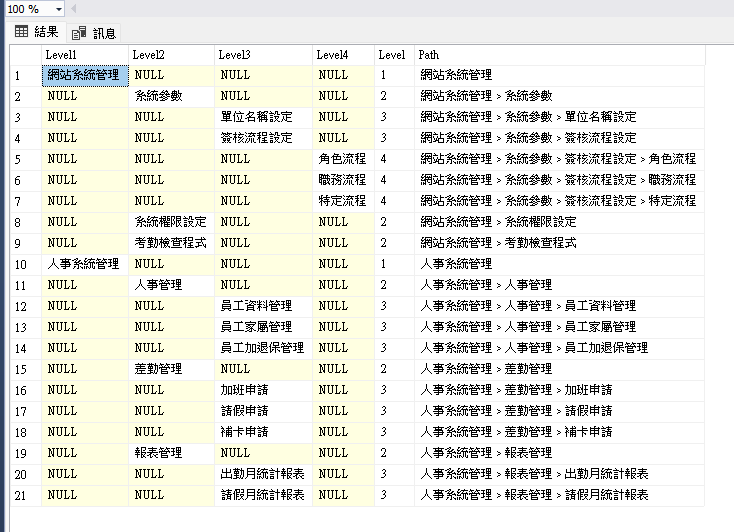Screen dimensions: 734x532
Task: Switch to the 訊息 tab
Action: click(x=94, y=33)
